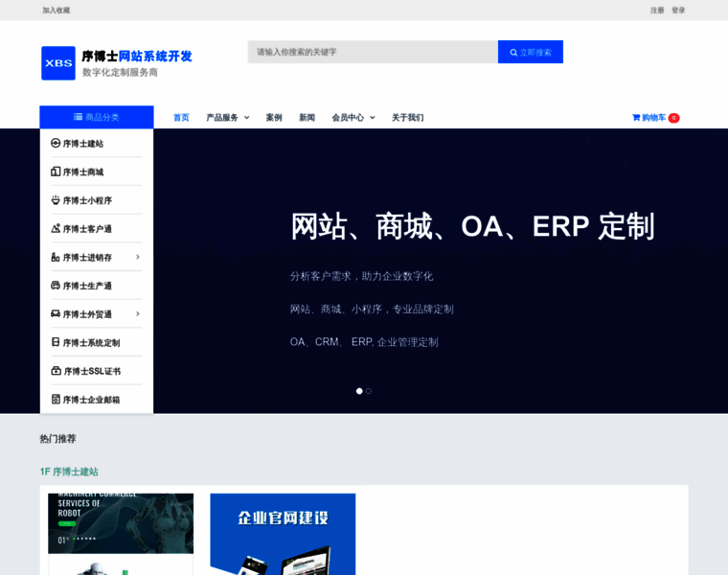Expand the 序博士外贸通 submenu arrow
The image size is (728, 575).
138,313
